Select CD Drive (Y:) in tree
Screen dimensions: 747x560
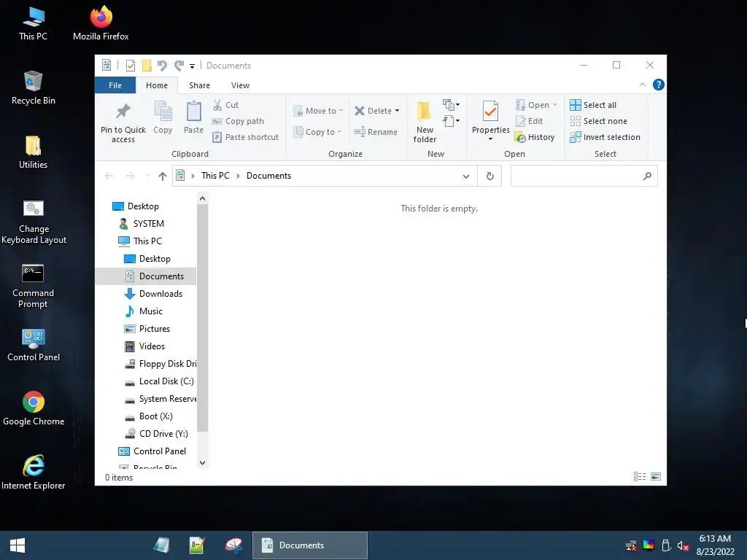tap(163, 435)
